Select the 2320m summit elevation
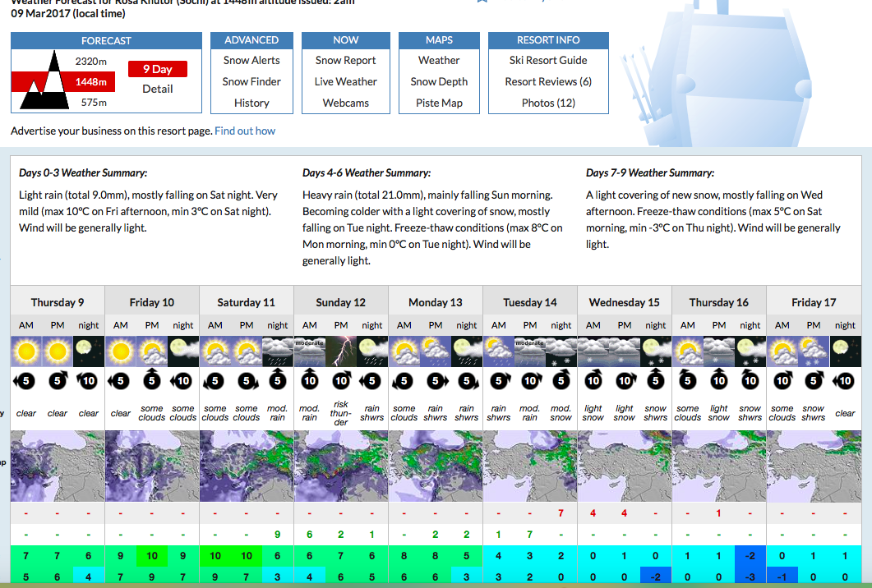 click(90, 61)
